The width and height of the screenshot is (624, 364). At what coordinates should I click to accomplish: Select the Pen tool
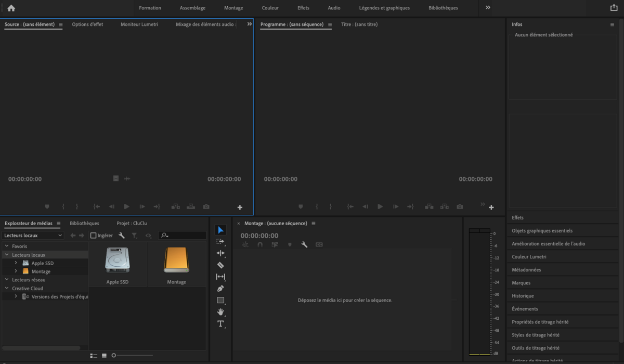[220, 289]
